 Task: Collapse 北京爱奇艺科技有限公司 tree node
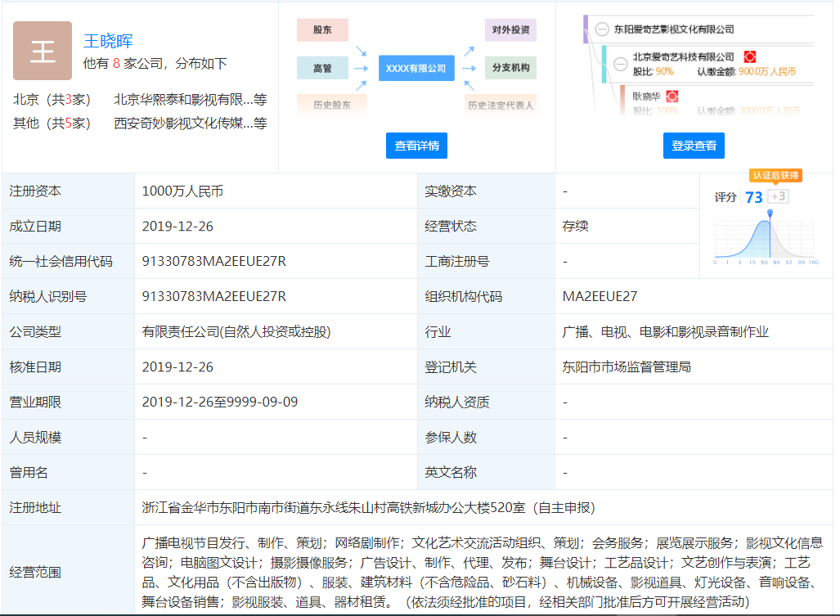[620, 65]
